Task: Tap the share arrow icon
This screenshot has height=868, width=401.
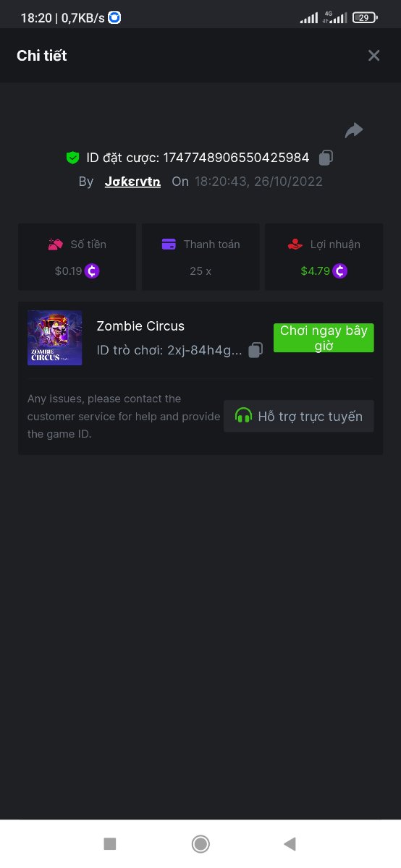Action: click(354, 130)
